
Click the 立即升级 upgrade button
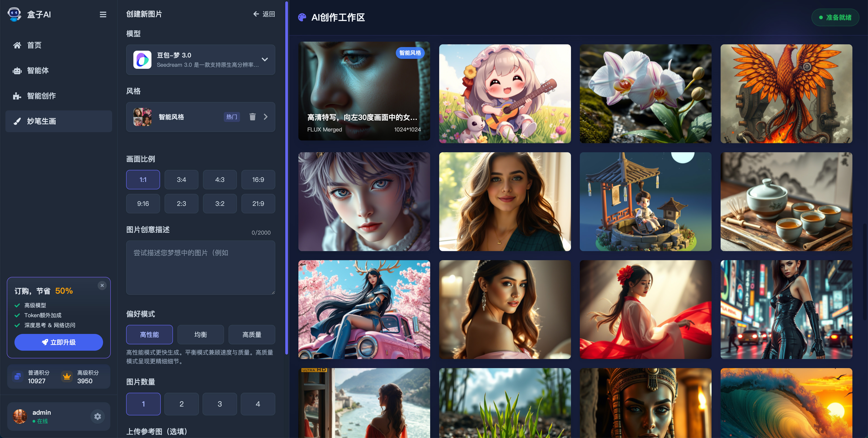59,342
